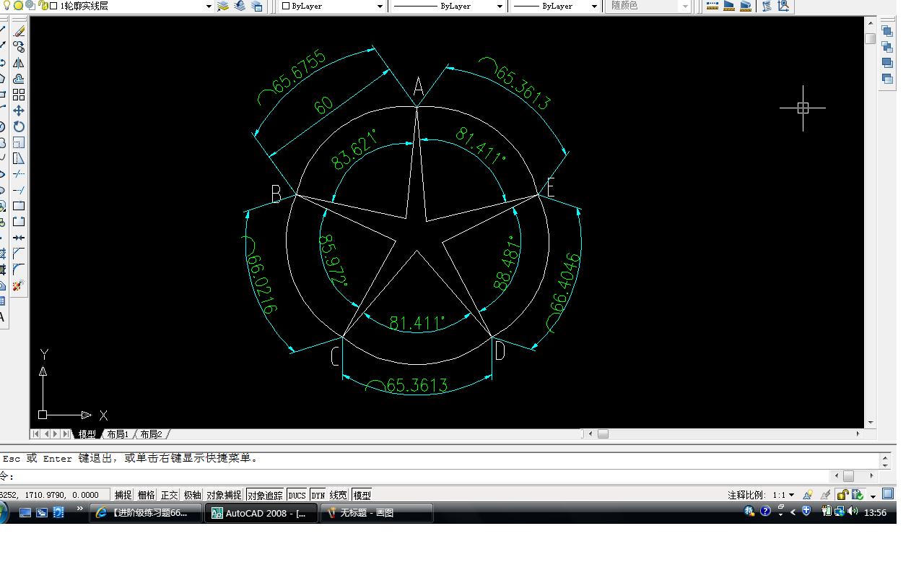Screen dimensions: 924x578
Task: Click the command line input field
Action: coord(415,476)
